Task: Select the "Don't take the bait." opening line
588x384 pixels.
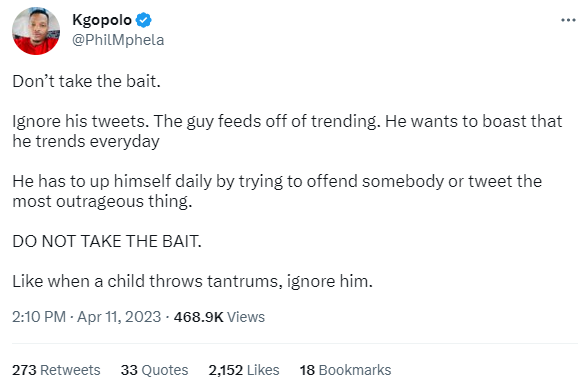Action: 87,81
